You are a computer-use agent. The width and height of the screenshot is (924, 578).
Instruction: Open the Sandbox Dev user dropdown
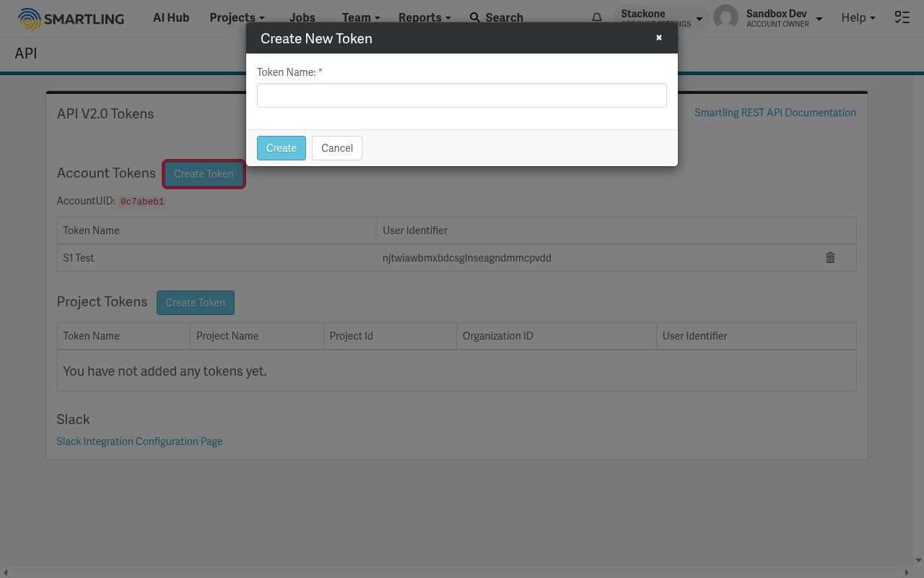click(x=784, y=18)
